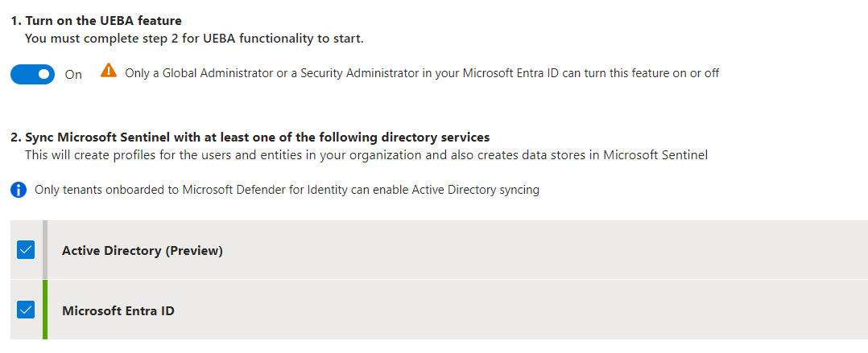
Task: Click the white knob of UEBA switch
Action: (44, 74)
